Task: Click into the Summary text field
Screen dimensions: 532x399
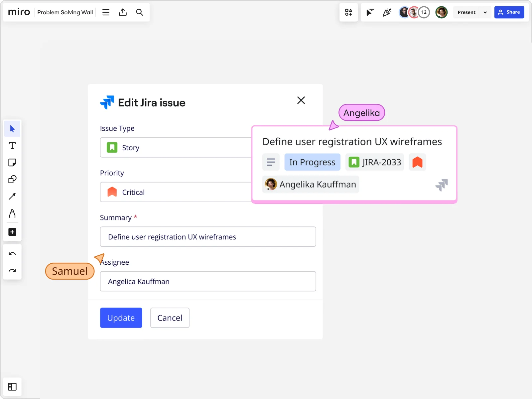Action: [208, 237]
